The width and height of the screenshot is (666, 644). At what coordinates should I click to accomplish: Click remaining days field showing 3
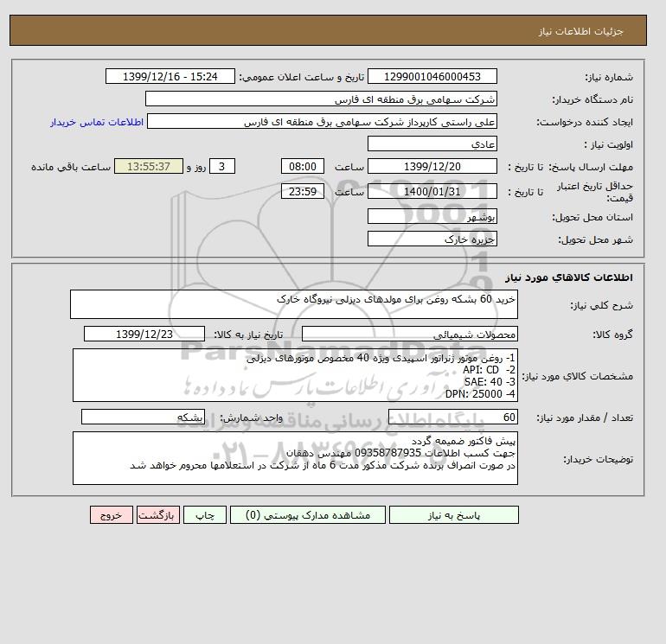pyautogui.click(x=221, y=167)
